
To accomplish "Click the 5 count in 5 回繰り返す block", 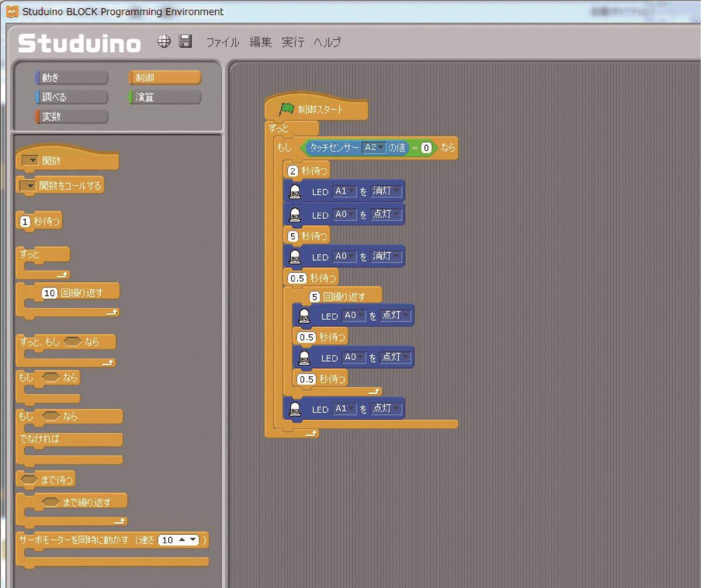I will [315, 297].
